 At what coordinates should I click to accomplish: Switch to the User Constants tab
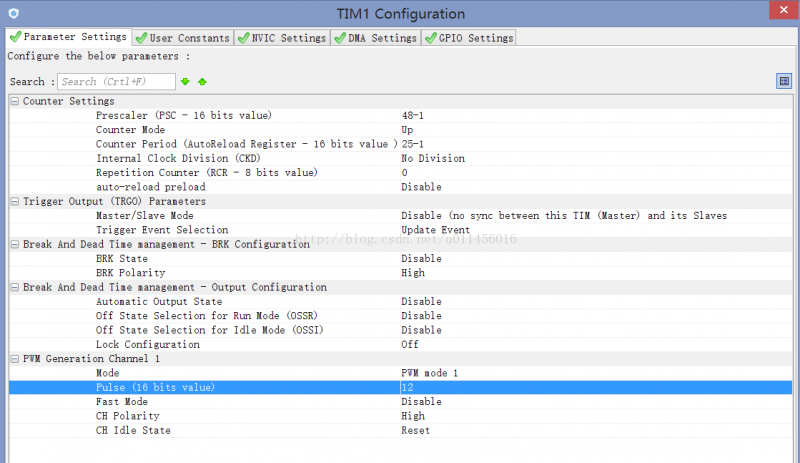tap(183, 38)
